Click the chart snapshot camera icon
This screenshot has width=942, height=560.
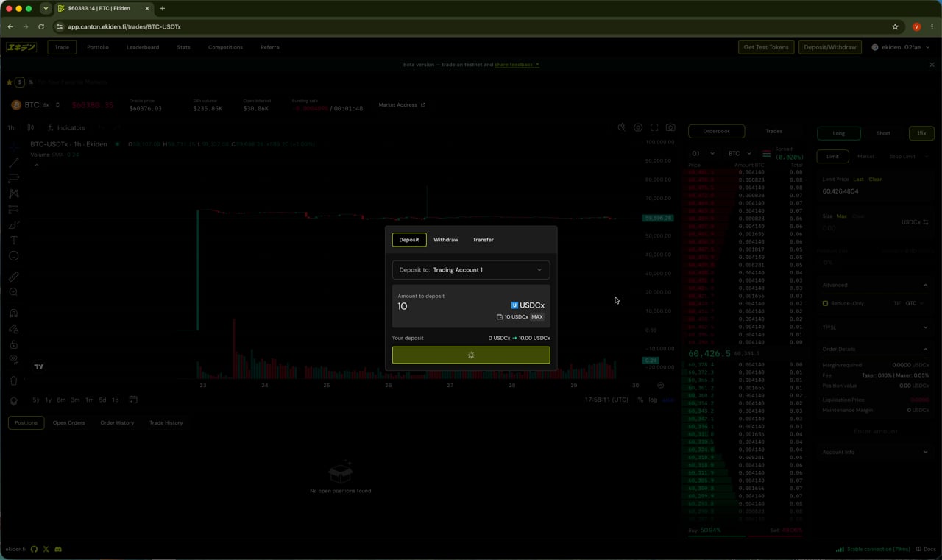[670, 127]
